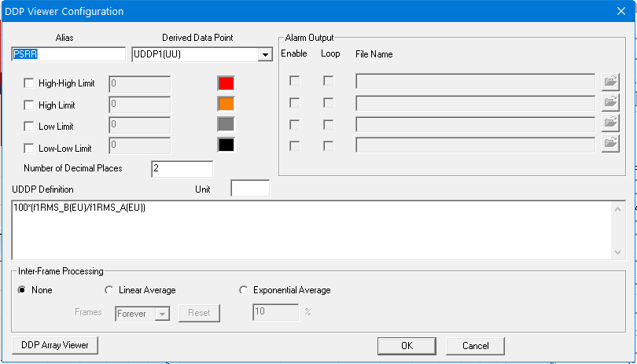Click the orange High Limit color swatch
This screenshot has height=364, width=637.
(x=226, y=105)
